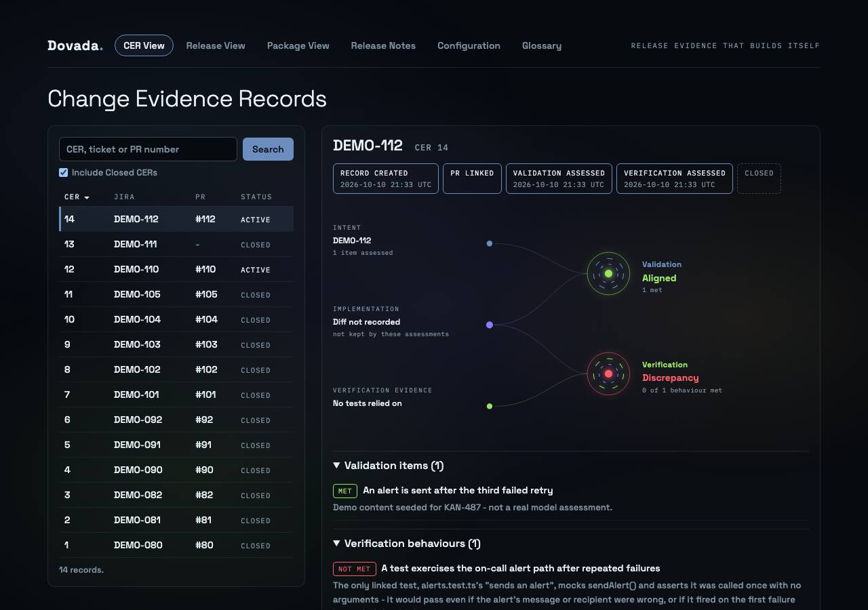Click the Implementation node dot
This screenshot has height=610, width=868.
(490, 325)
